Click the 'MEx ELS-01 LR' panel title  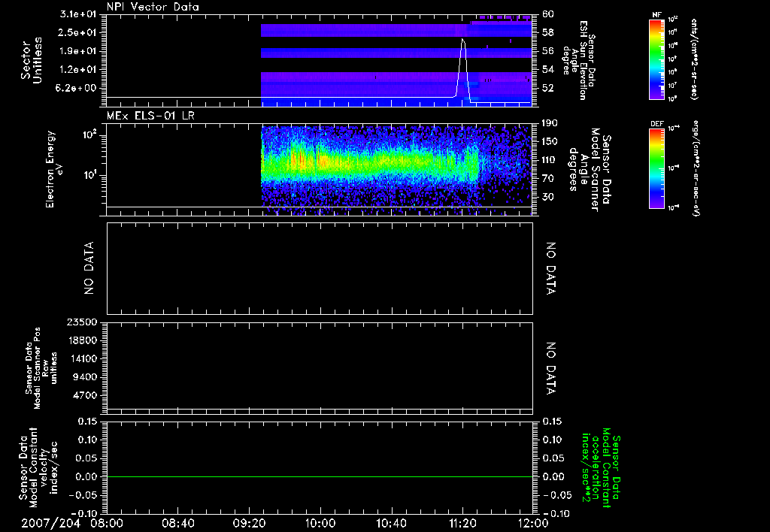tap(150, 116)
